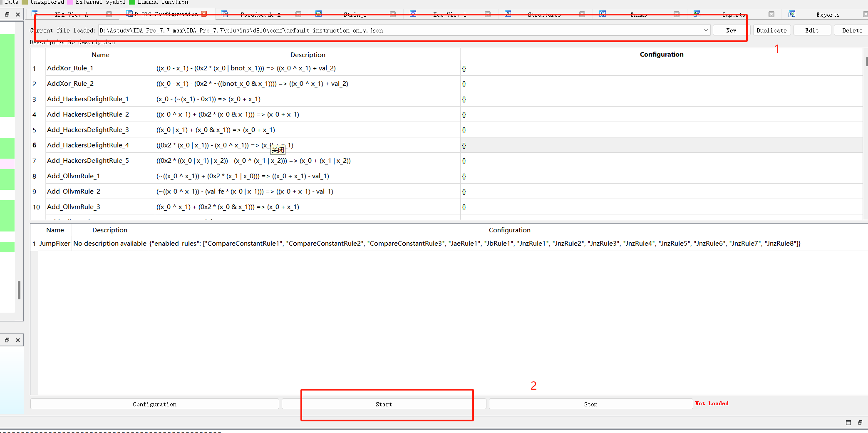Expand the loaded config file dropdown arrow
Image resolution: width=868 pixels, height=433 pixels.
pyautogui.click(x=706, y=30)
